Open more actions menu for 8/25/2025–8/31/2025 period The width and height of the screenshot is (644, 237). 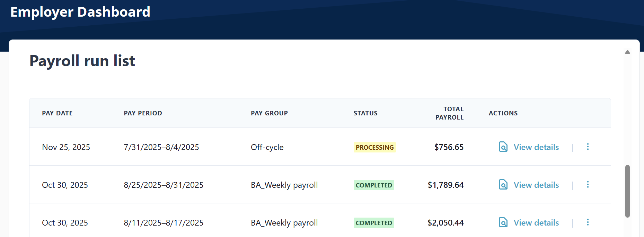(x=588, y=185)
